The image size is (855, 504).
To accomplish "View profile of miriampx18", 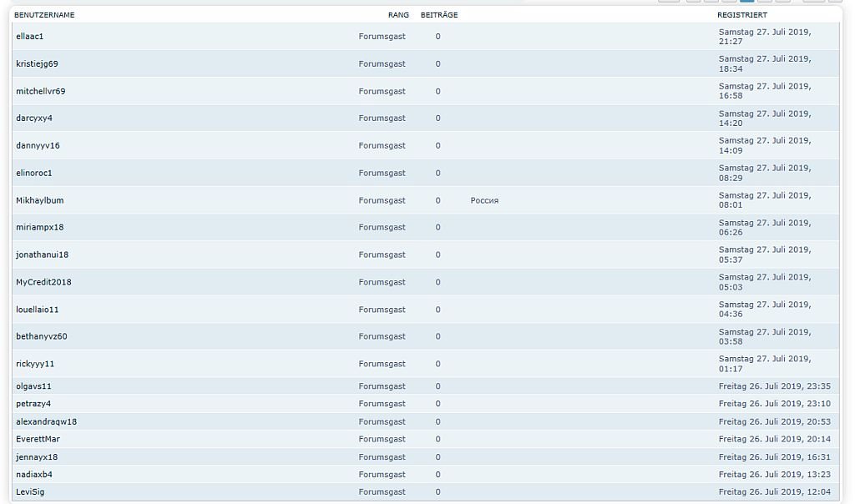I will click(x=39, y=228).
